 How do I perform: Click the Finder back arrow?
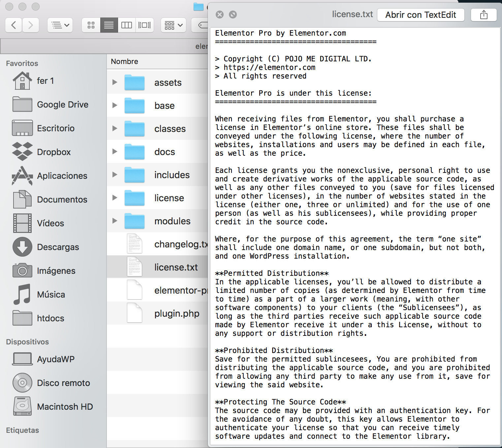(14, 25)
